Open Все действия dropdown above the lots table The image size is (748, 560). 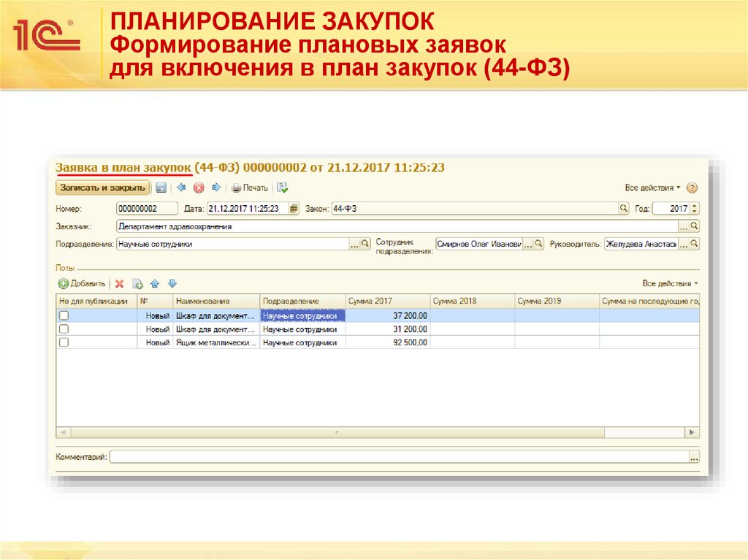point(671,283)
